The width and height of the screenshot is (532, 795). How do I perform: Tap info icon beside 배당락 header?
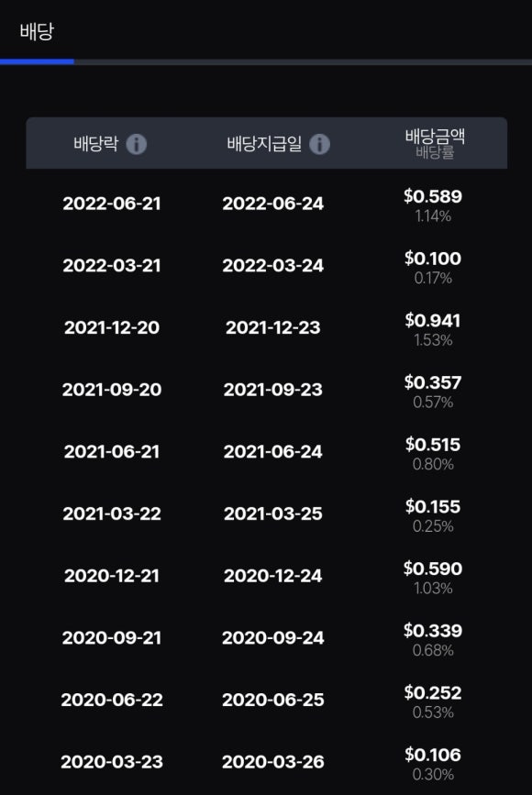(x=136, y=144)
